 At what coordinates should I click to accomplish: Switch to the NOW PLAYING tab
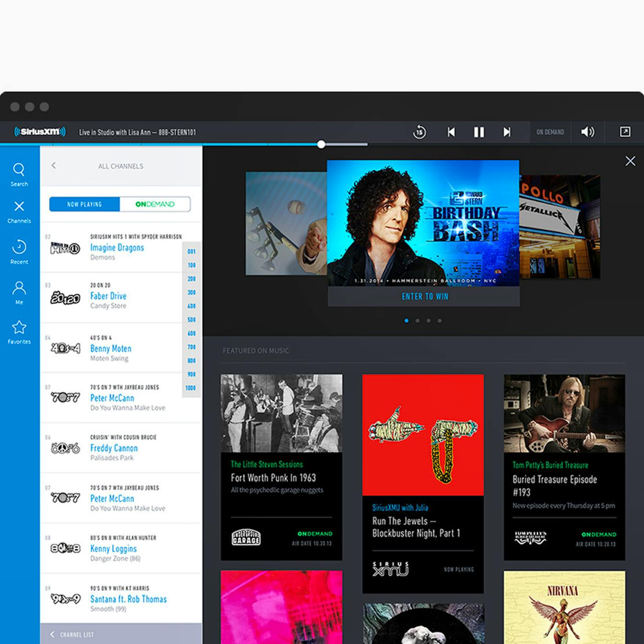[x=84, y=204]
